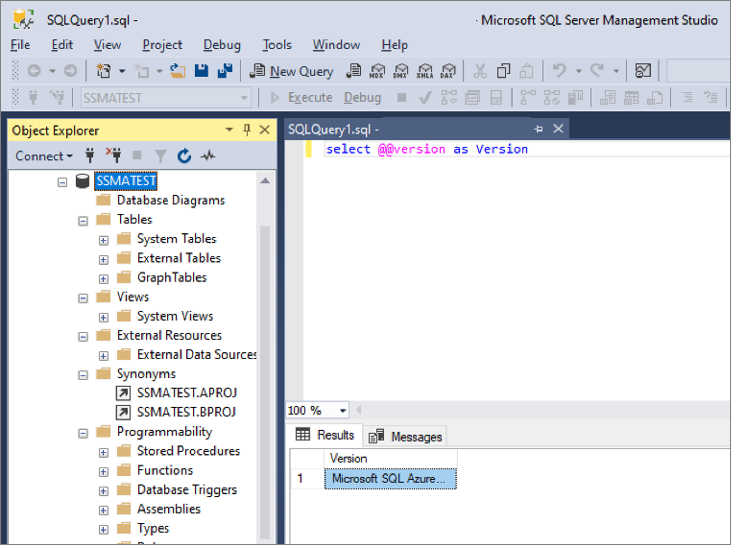Click the Disconnect plug icon in Object Explorer

click(114, 156)
